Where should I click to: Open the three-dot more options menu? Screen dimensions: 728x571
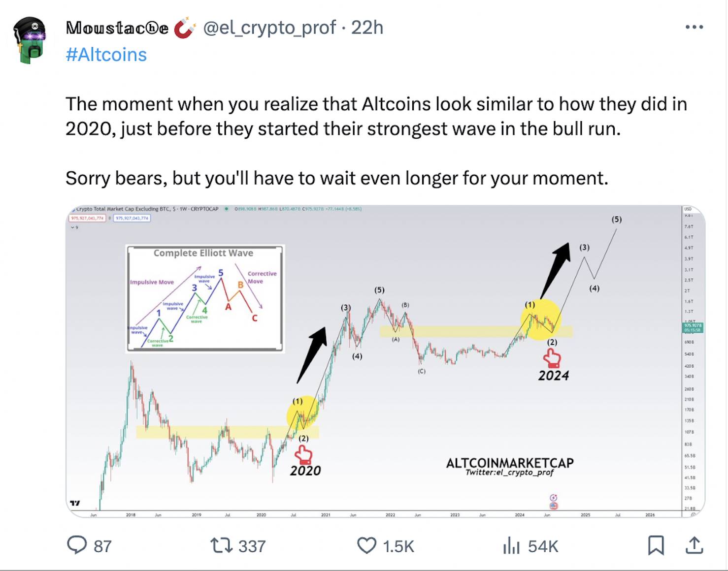pos(694,27)
